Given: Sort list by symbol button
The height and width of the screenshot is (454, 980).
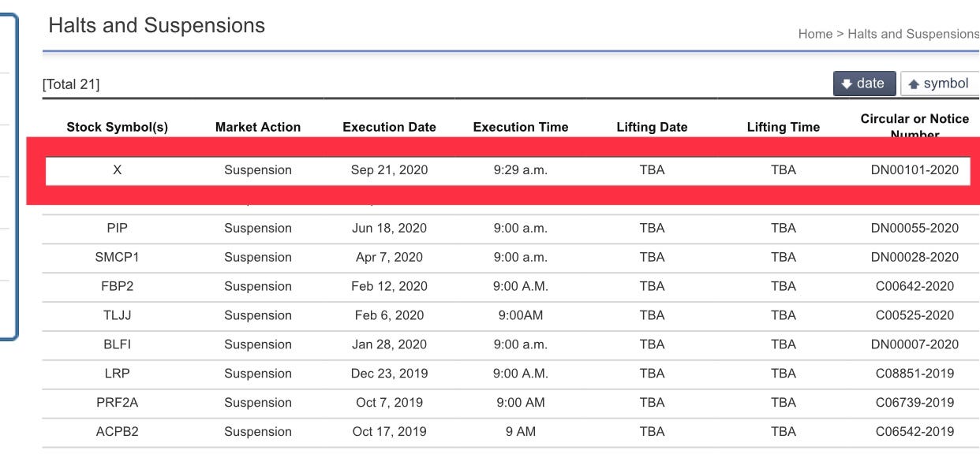Looking at the screenshot, I should pos(940,84).
